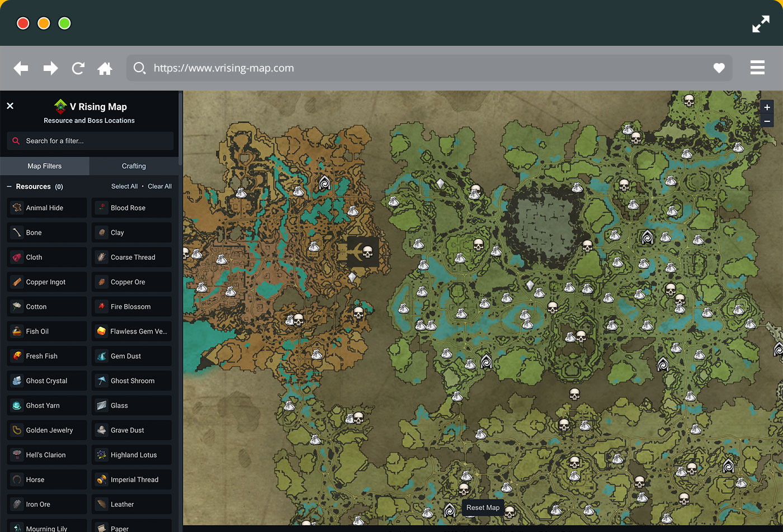Click the Fresh Fish icon
Image resolution: width=783 pixels, height=532 pixels.
tap(17, 355)
